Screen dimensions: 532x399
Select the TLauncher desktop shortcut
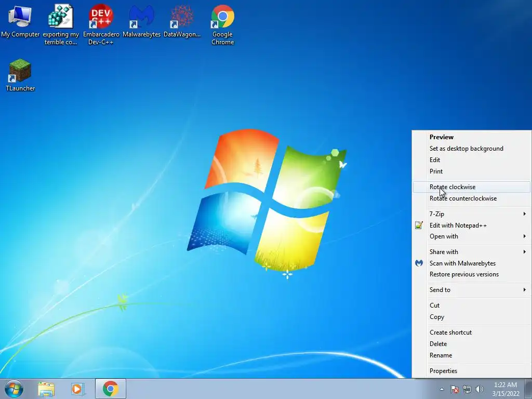click(20, 75)
